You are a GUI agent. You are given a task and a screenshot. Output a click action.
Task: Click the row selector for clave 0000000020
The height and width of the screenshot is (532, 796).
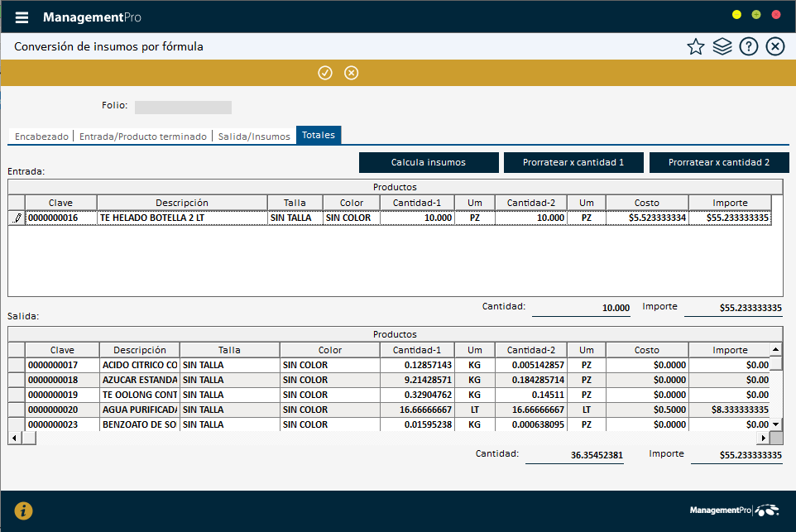pos(17,410)
